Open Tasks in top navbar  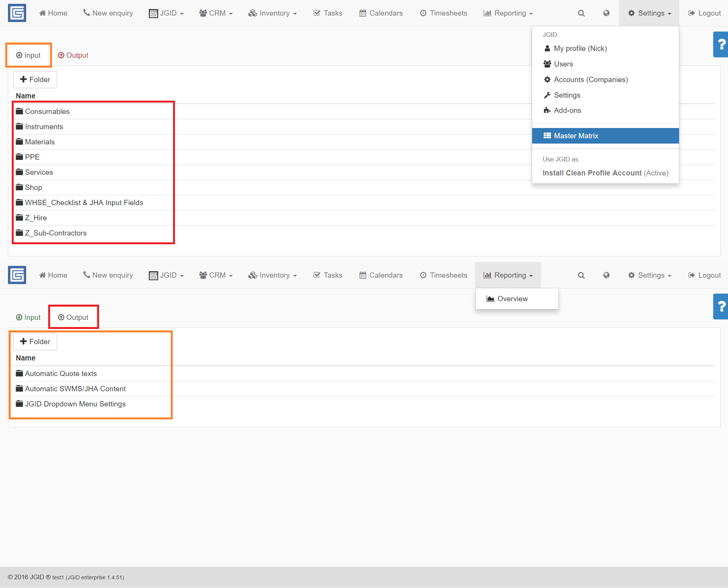328,13
